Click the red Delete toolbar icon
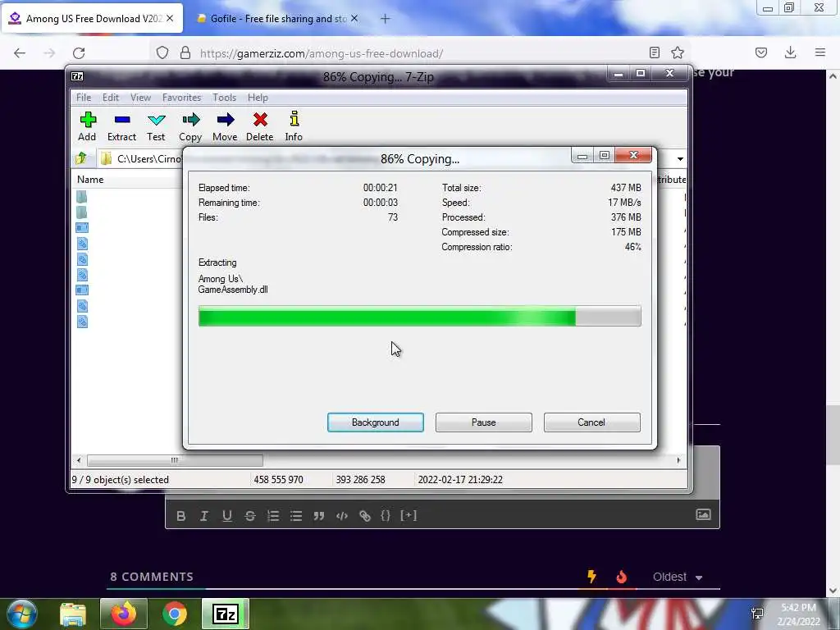Image resolution: width=840 pixels, height=630 pixels. (260, 126)
